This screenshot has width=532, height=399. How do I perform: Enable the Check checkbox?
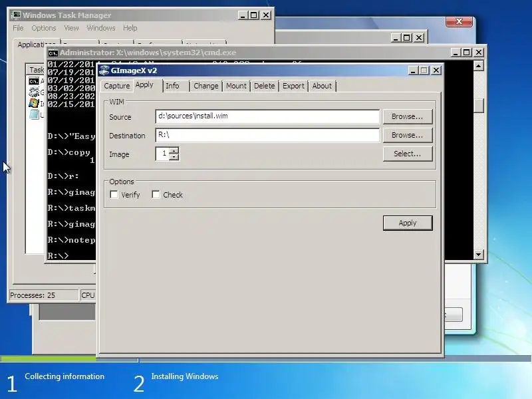point(156,194)
